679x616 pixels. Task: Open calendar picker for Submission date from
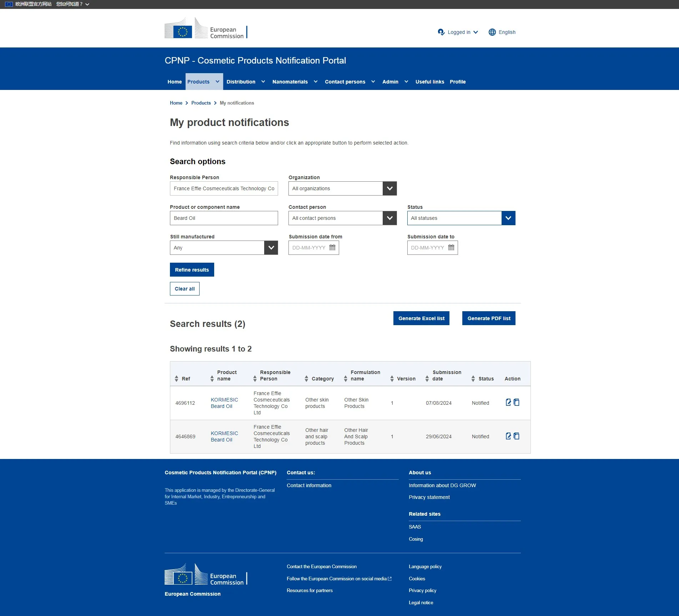pyautogui.click(x=332, y=248)
